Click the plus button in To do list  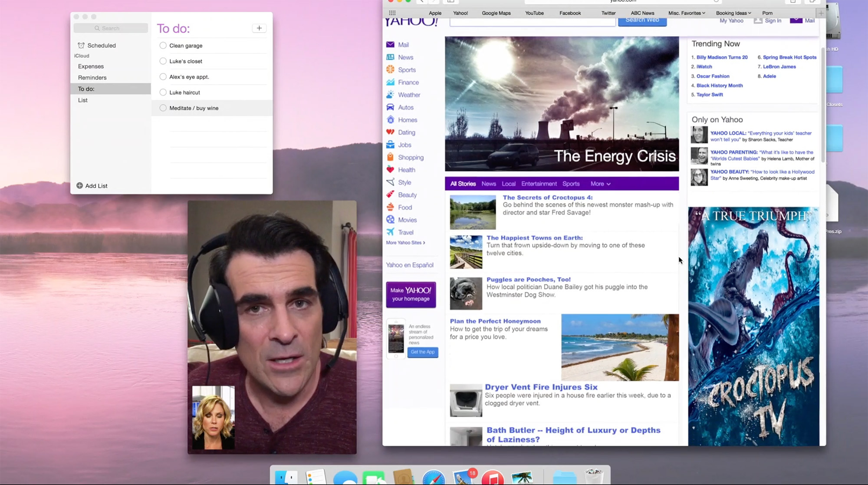259,28
